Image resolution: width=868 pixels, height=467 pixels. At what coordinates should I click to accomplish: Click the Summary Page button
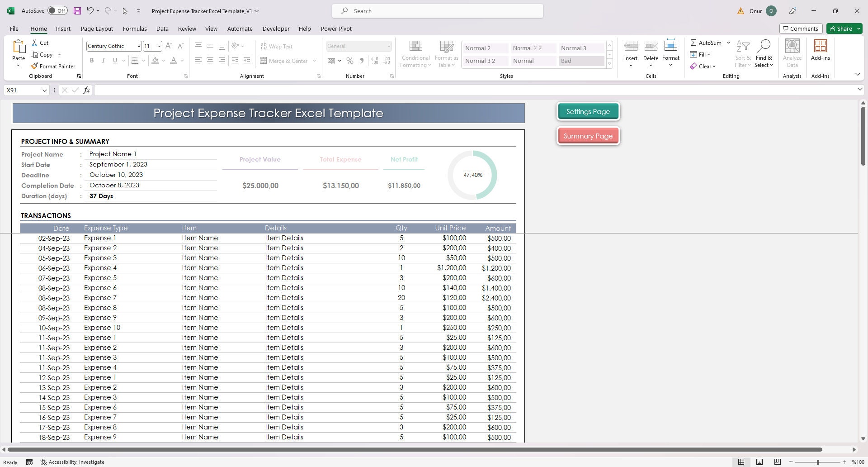[588, 135]
